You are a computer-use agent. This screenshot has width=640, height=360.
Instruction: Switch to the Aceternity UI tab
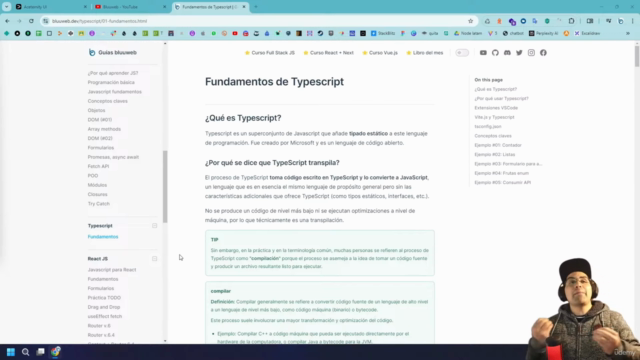[51, 7]
